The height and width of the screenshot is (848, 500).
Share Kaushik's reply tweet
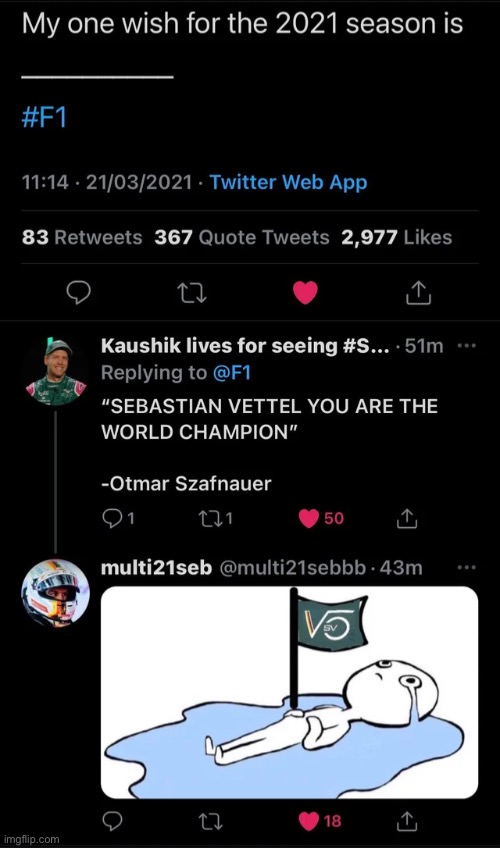[407, 519]
